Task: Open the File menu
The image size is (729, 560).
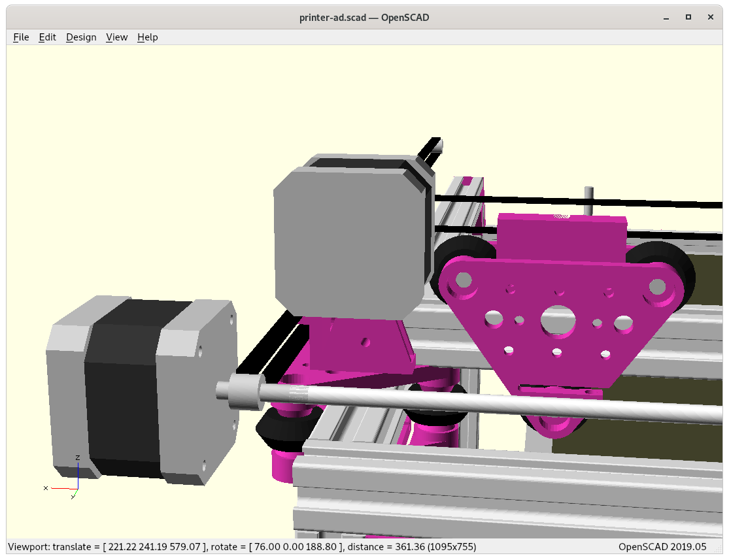Action: click(21, 37)
